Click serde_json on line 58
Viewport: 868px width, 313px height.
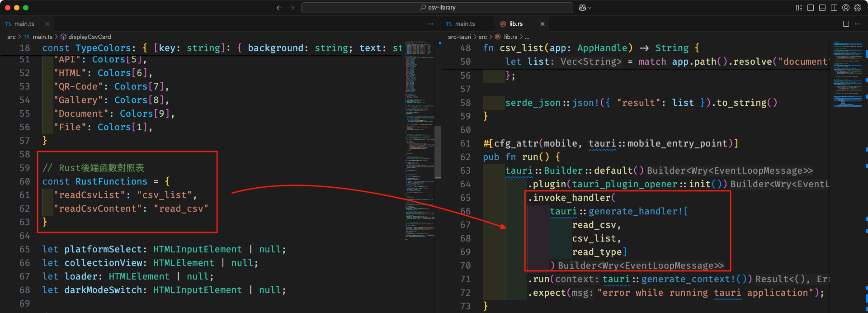click(533, 103)
